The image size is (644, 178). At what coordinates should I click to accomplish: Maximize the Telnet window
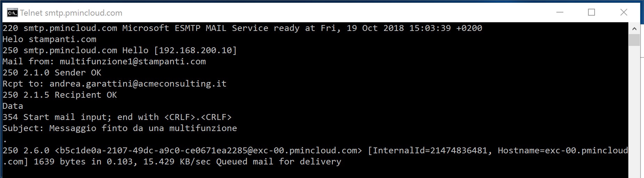tap(591, 12)
